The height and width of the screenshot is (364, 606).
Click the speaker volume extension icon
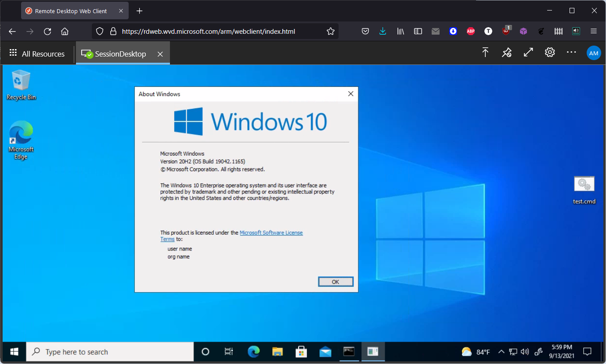[576, 31]
